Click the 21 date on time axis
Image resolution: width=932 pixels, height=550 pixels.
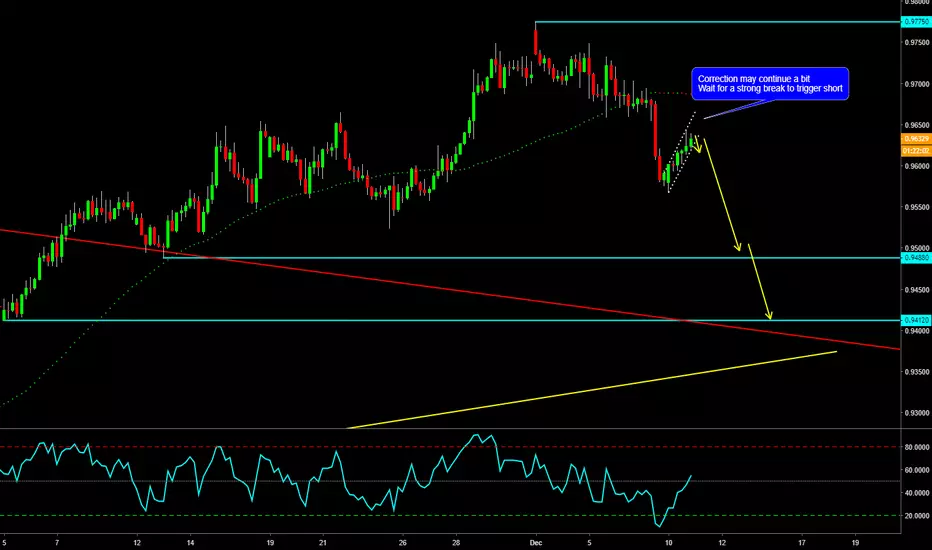(323, 543)
